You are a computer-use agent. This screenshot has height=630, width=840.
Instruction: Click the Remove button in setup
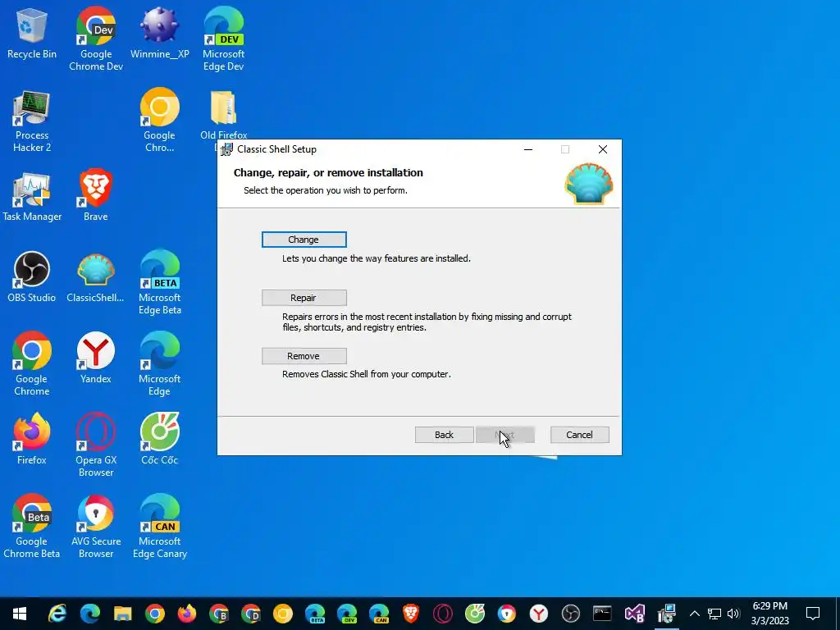[x=304, y=356]
